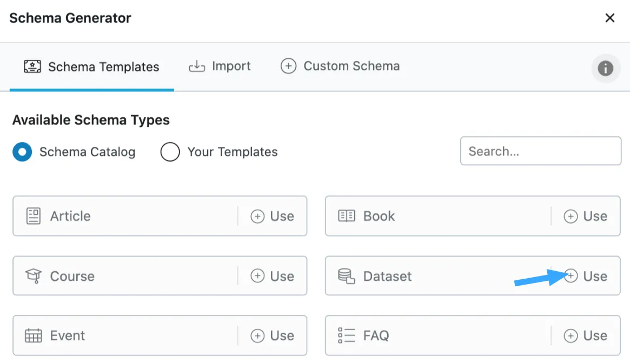
Task: Click the Event calendar icon
Action: pyautogui.click(x=32, y=335)
